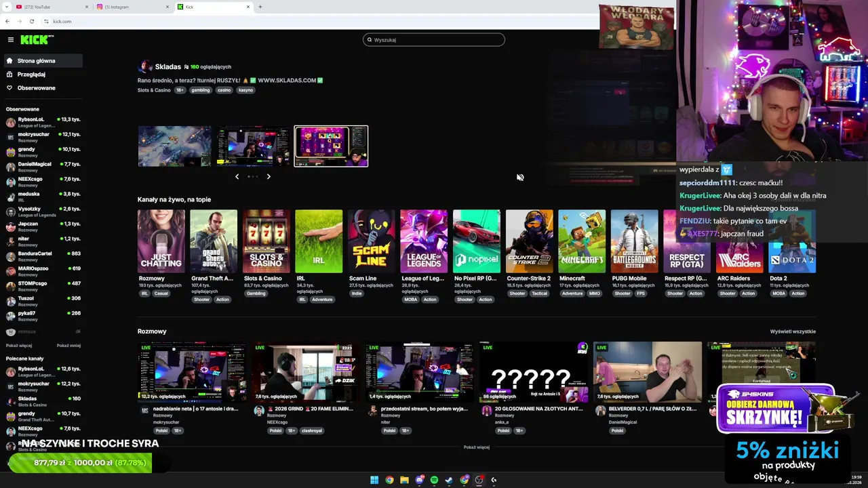Show previous featured stream with left arrow
This screenshot has width=868, height=488.
pyautogui.click(x=237, y=176)
